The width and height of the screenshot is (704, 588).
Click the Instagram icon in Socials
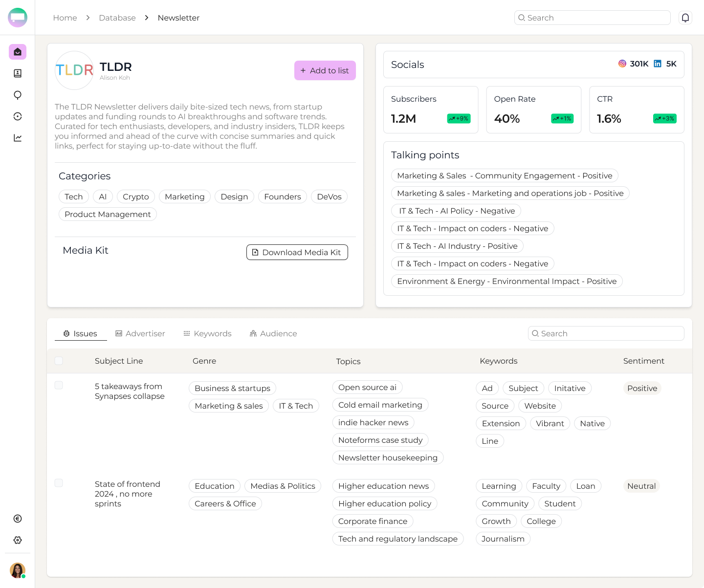(x=622, y=64)
